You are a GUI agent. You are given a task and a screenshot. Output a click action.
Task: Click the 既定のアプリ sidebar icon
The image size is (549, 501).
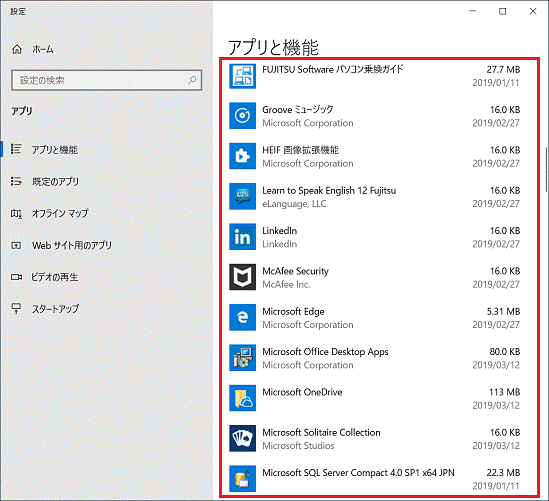point(16,181)
